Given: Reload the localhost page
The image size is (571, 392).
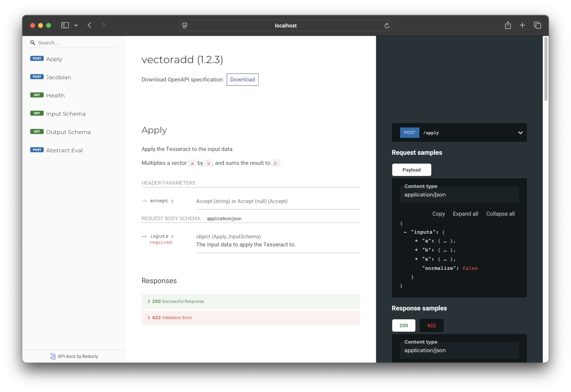Looking at the screenshot, I should click(x=386, y=25).
